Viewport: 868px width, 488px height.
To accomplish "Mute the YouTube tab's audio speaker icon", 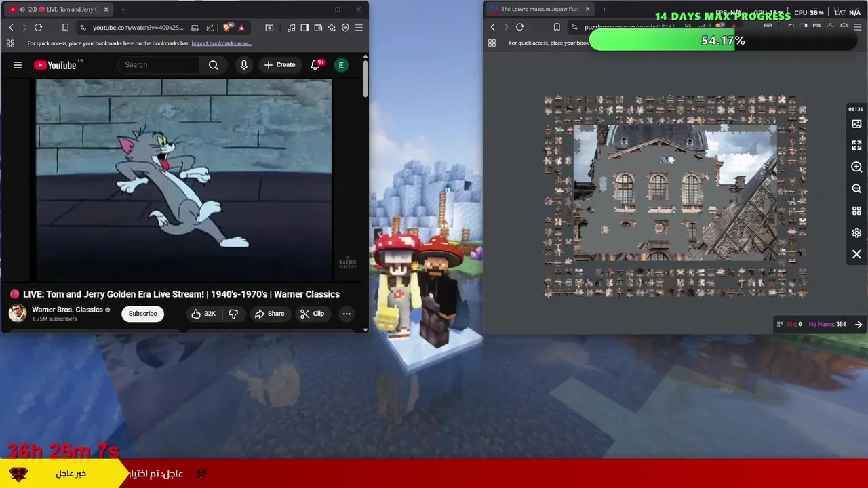I will click(x=22, y=9).
